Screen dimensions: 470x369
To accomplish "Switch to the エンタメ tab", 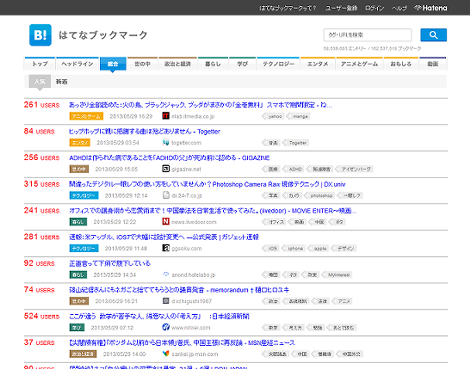I will click(318, 64).
